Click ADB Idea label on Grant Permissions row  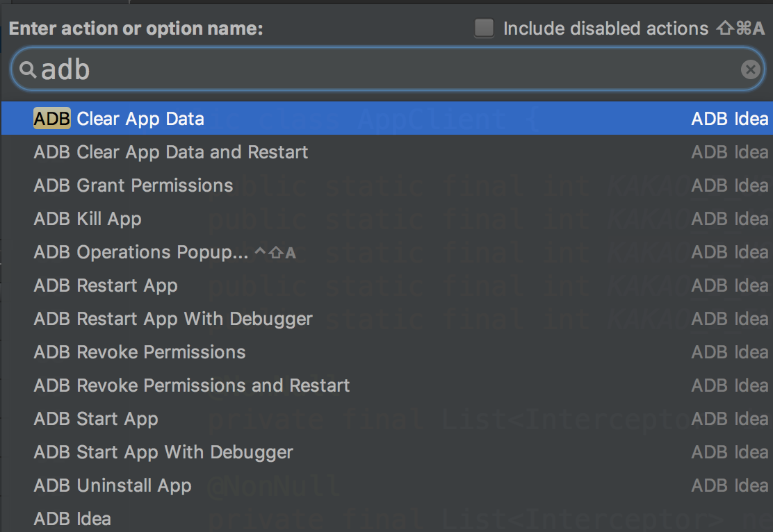point(729,185)
